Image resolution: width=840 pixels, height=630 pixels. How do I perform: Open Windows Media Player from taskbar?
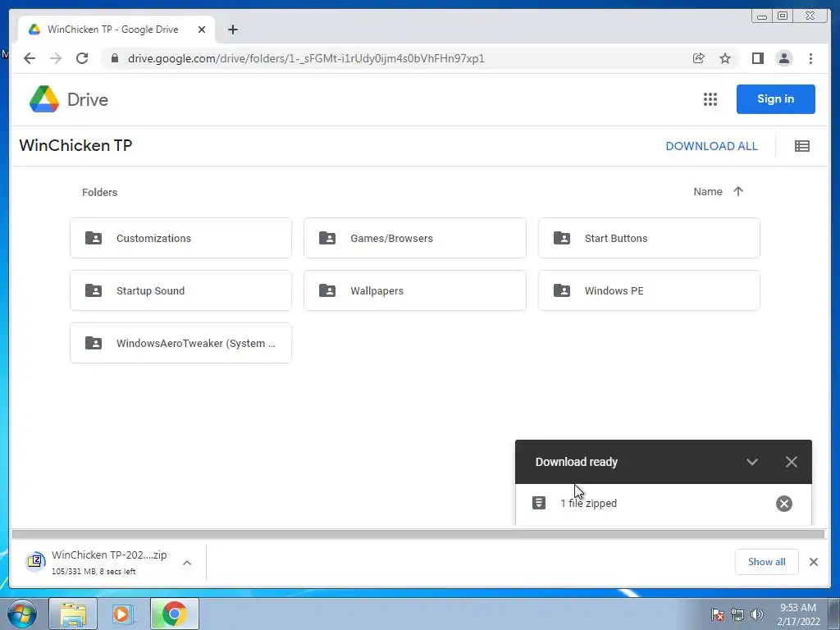(123, 614)
